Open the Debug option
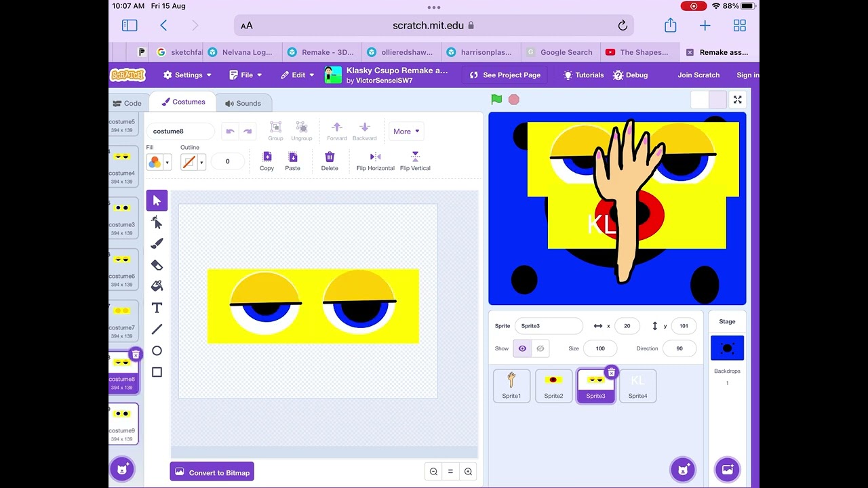 [x=630, y=75]
